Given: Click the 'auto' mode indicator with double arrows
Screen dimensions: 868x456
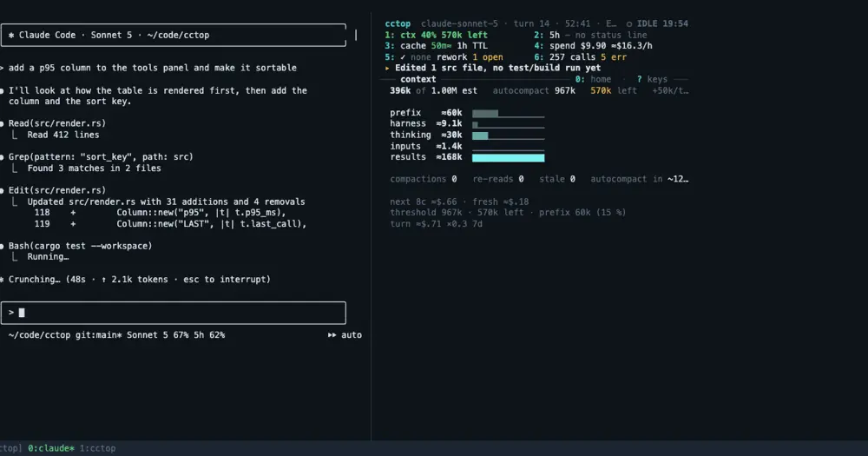Looking at the screenshot, I should pyautogui.click(x=345, y=335).
